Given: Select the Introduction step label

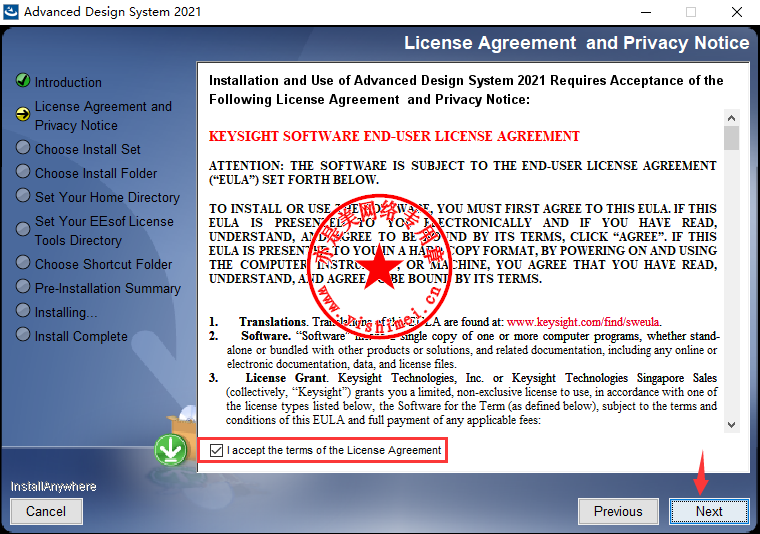Looking at the screenshot, I should 68,82.
